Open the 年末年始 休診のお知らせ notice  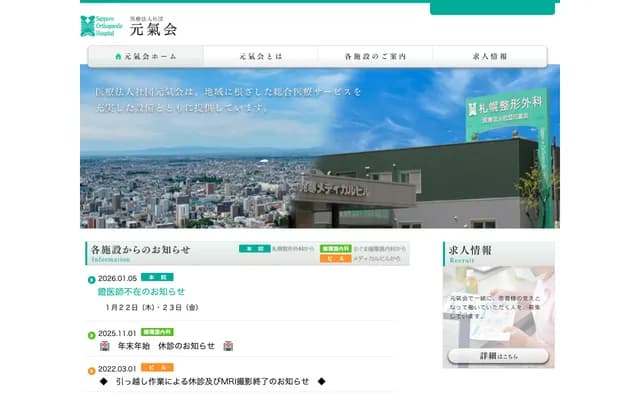(166, 346)
